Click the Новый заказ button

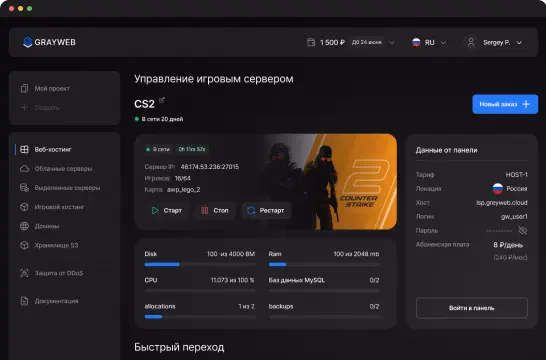[505, 104]
